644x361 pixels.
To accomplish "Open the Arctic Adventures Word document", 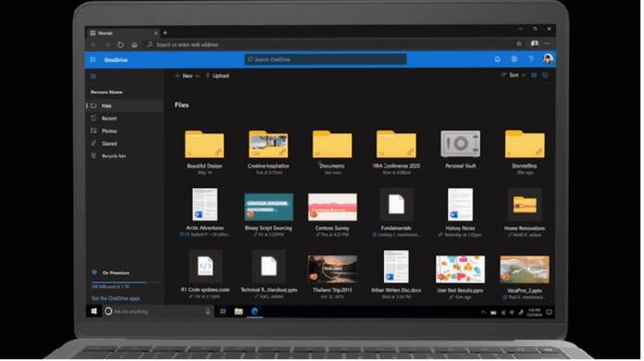I will [x=204, y=205].
